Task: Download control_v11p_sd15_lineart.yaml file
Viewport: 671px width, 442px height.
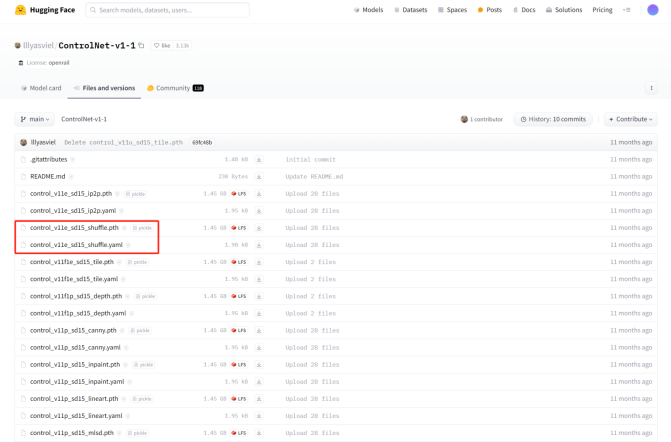Action: tap(259, 416)
